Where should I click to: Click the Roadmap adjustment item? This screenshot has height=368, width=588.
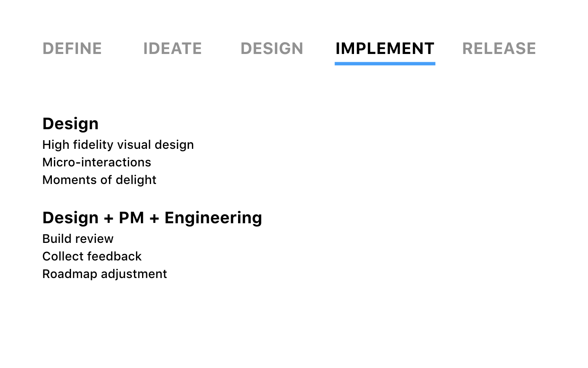[x=105, y=274]
